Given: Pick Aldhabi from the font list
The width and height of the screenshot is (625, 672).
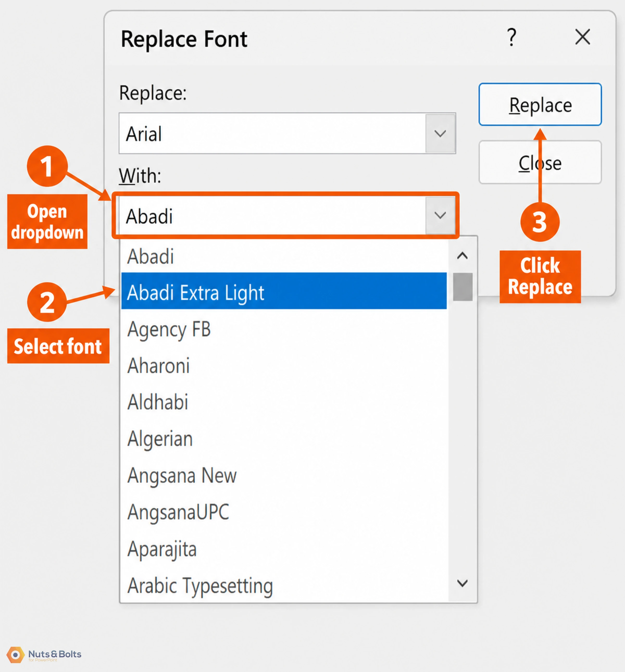Looking at the screenshot, I should coord(284,402).
